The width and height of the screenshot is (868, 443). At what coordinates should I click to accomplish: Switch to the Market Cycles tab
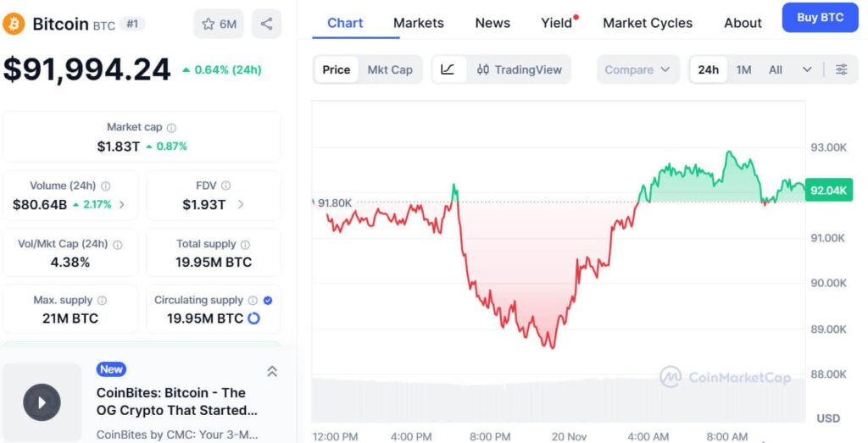tap(648, 23)
